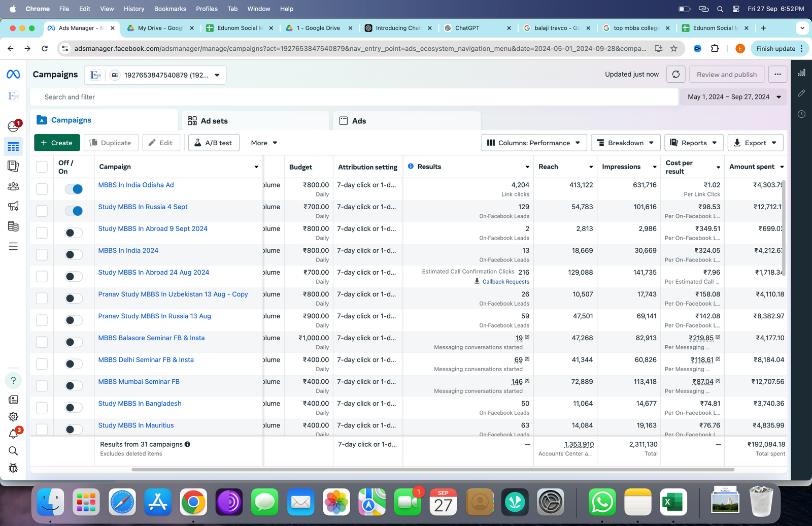
Task: Click the Help question mark icon
Action: (x=13, y=380)
